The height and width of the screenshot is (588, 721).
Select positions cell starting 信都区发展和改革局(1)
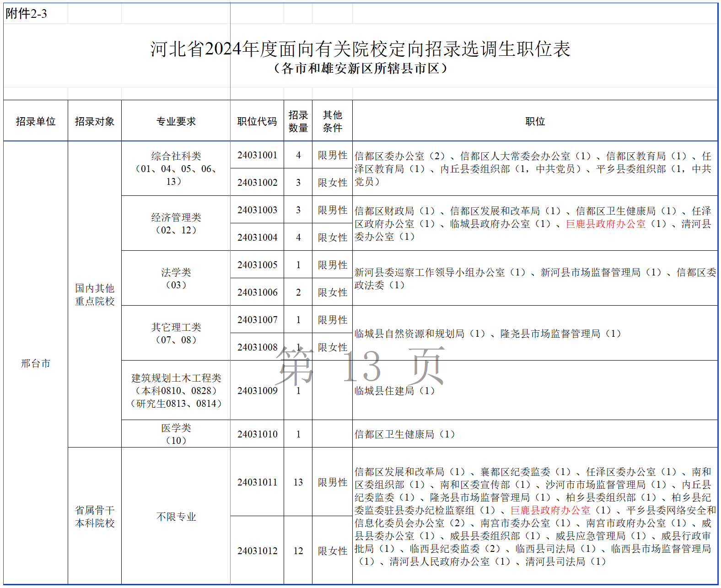[x=535, y=516]
